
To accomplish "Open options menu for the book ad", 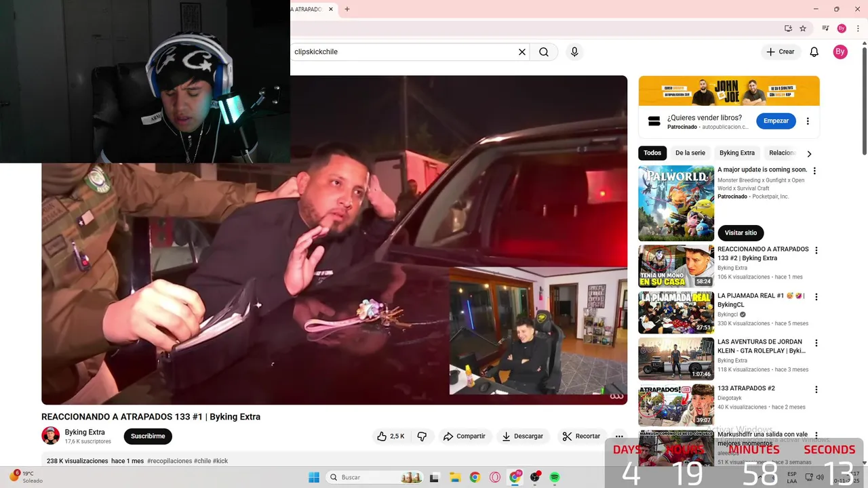I will click(x=808, y=121).
